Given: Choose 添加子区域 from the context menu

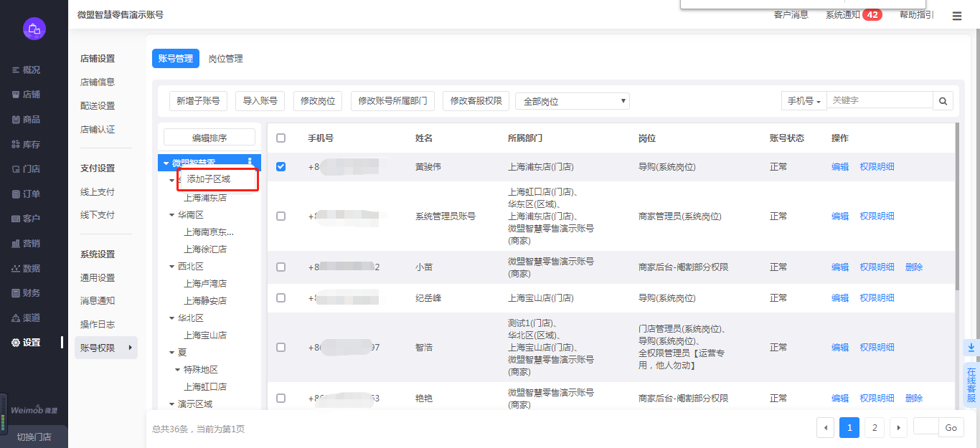Looking at the screenshot, I should pos(209,178).
